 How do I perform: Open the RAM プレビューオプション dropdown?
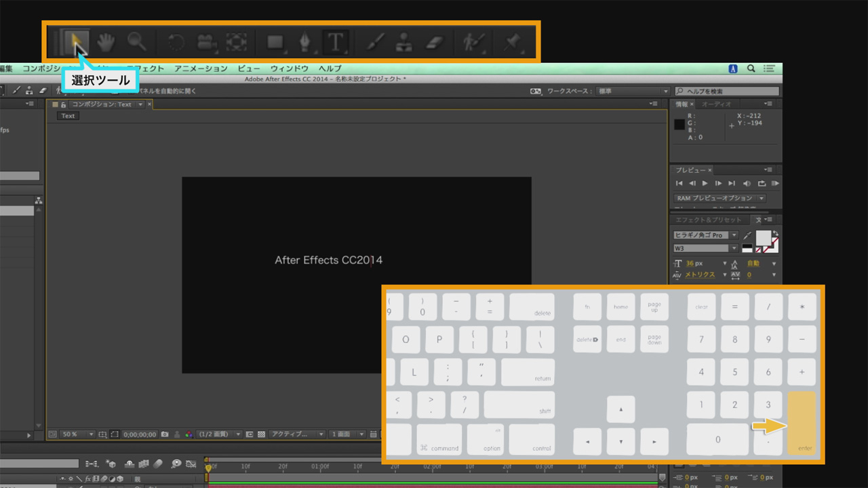click(719, 199)
